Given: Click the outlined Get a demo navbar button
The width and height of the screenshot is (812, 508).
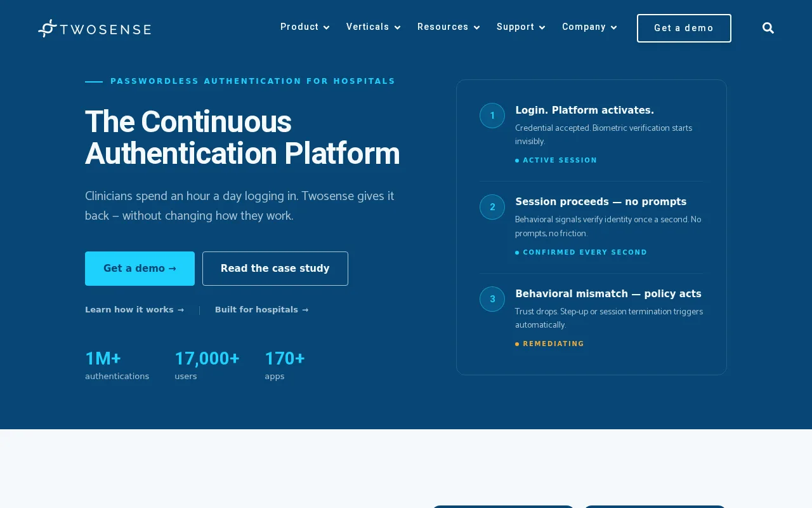Looking at the screenshot, I should pos(684,28).
